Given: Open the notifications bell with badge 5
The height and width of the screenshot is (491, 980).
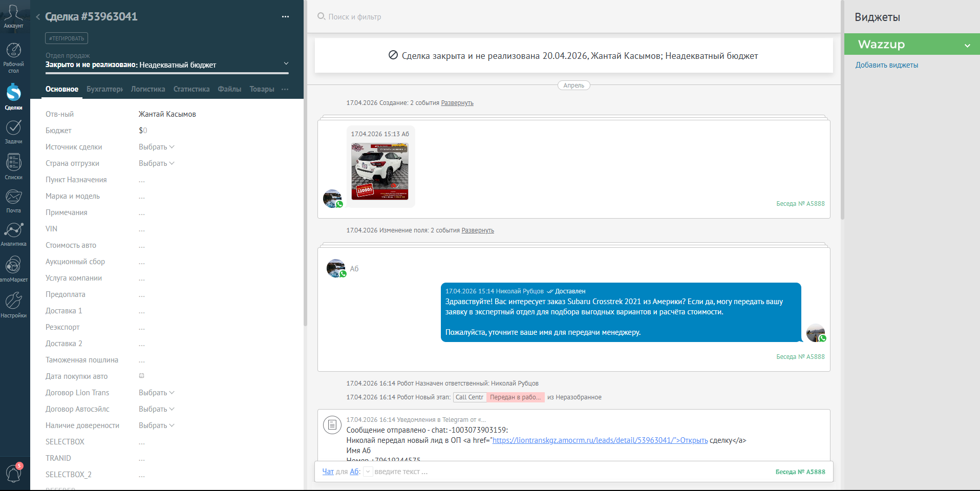Looking at the screenshot, I should (x=13, y=473).
